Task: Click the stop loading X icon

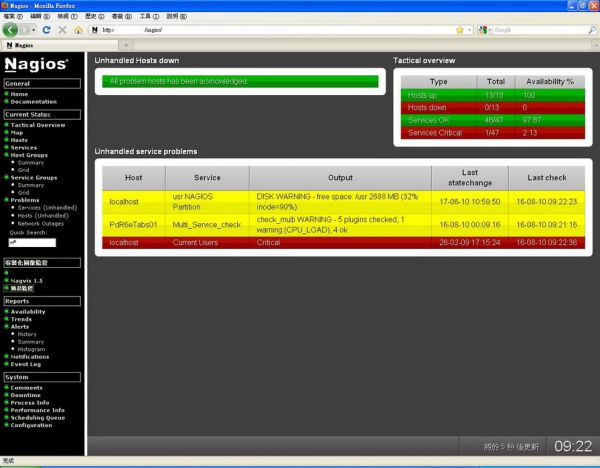Action: point(62,30)
